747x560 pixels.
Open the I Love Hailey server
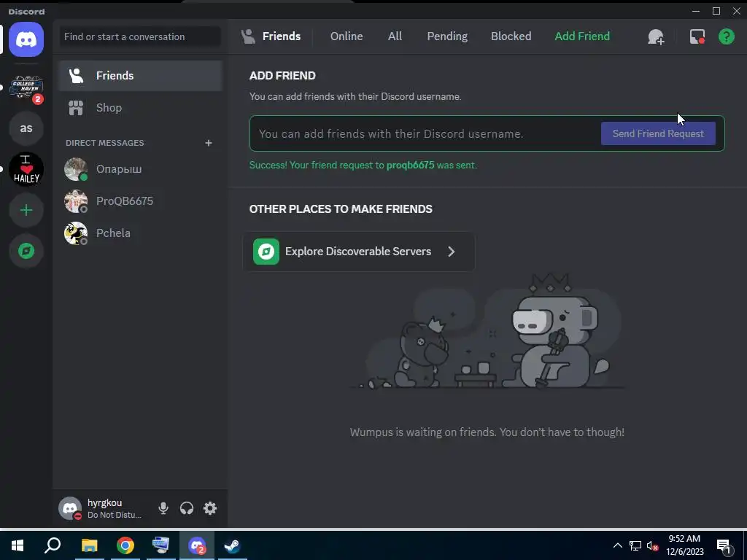(26, 169)
